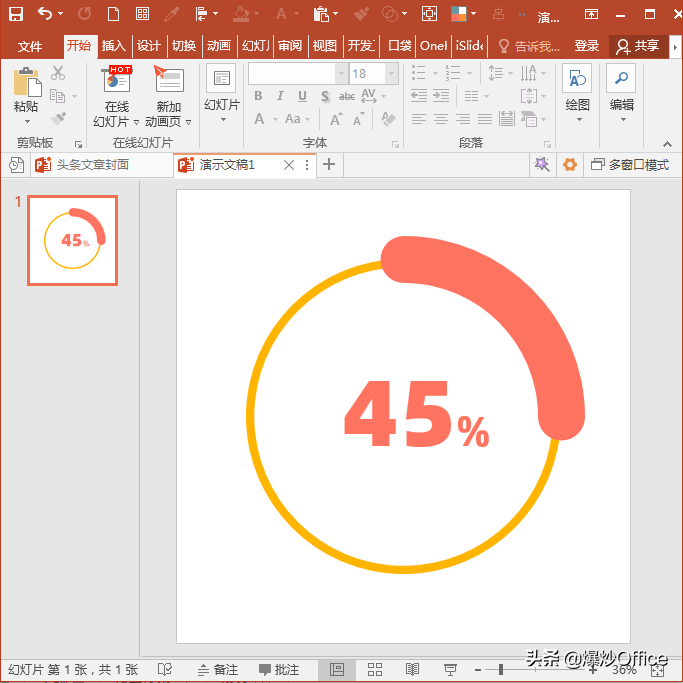Toggle 备注 notes pane
This screenshot has width=683, height=683.
click(x=217, y=670)
